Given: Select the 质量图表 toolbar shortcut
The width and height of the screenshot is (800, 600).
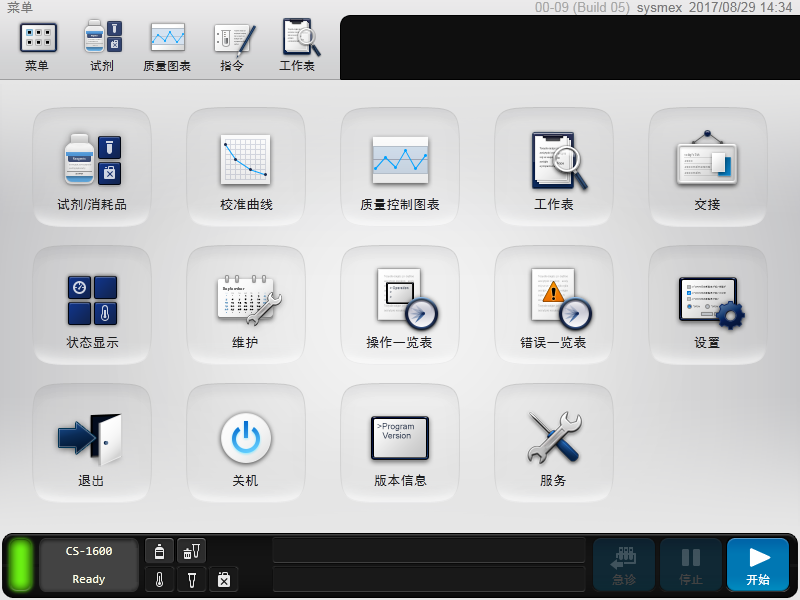Looking at the screenshot, I should click(x=167, y=46).
